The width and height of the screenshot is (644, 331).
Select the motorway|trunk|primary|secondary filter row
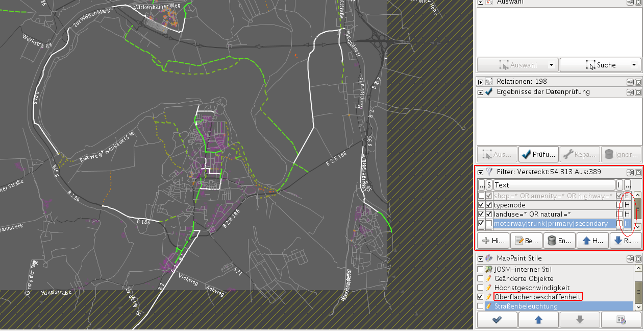[x=555, y=223]
